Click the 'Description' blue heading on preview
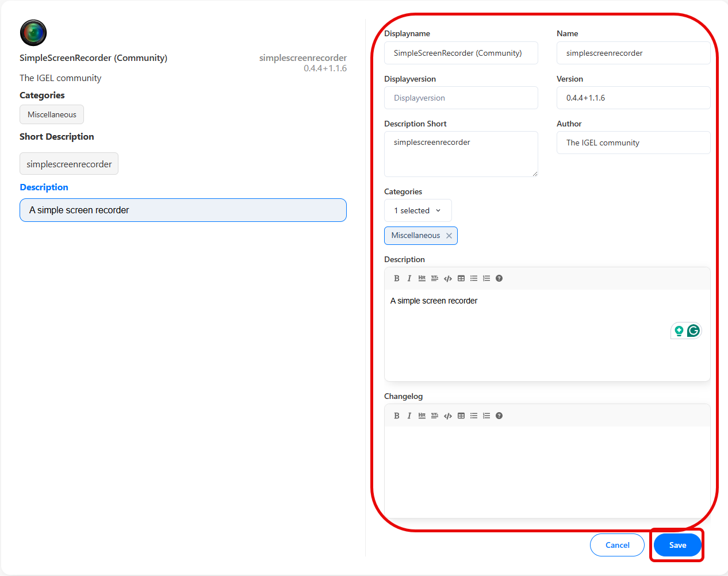 (44, 187)
